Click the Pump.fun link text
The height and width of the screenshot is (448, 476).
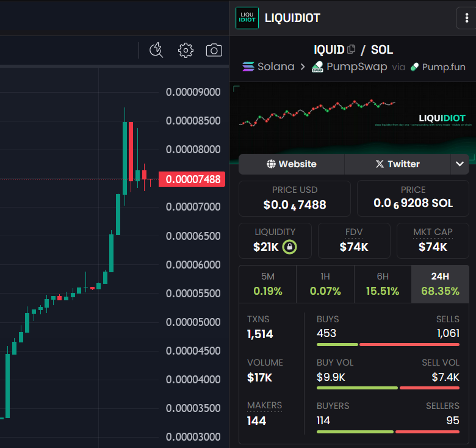(x=444, y=67)
